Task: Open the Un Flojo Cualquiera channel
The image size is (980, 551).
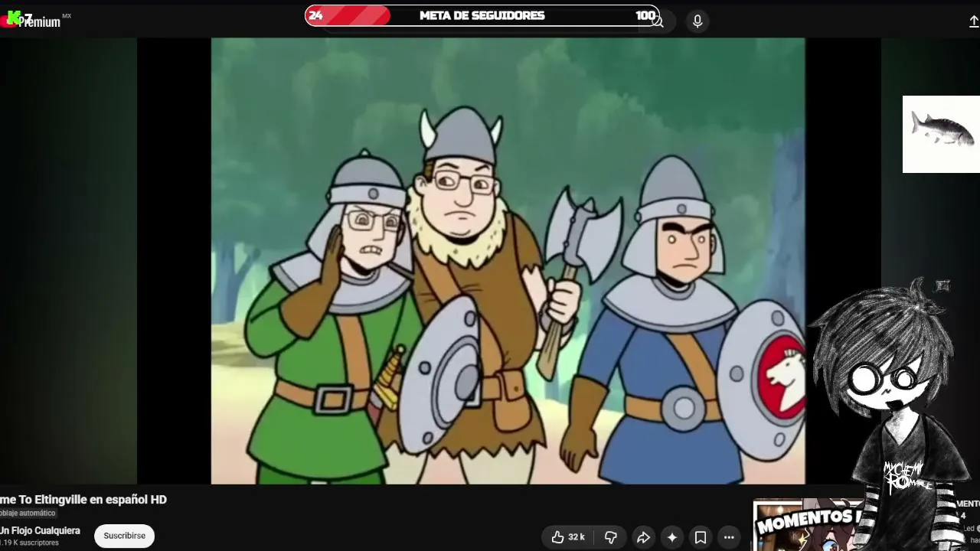Action: [x=40, y=530]
